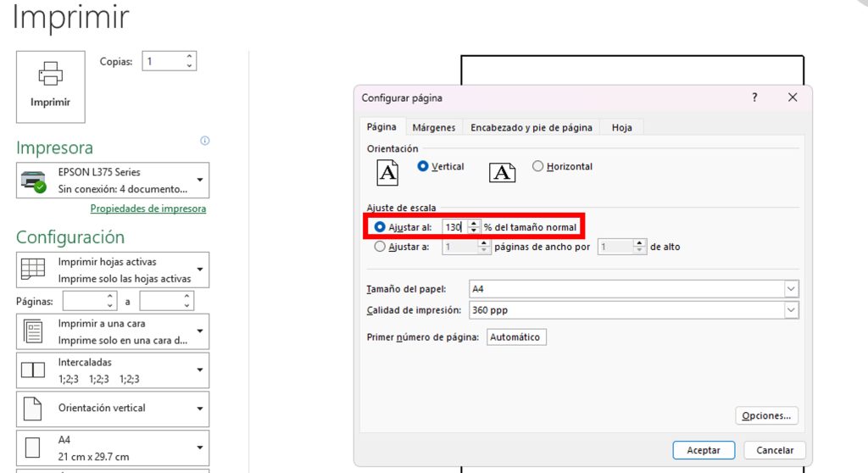Click the Imprimir printer icon button
Viewport: 868px width, 473px height.
[51, 86]
